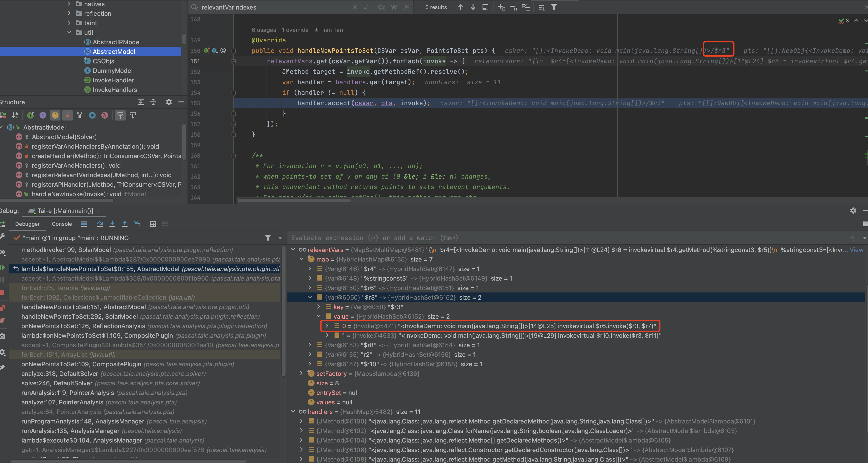Expand setFactory field node
Screen dimensions: 868x463
pyautogui.click(x=301, y=373)
